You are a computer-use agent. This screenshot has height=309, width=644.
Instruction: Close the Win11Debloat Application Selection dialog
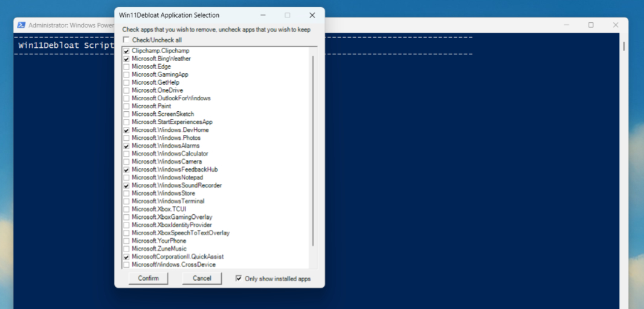(312, 15)
